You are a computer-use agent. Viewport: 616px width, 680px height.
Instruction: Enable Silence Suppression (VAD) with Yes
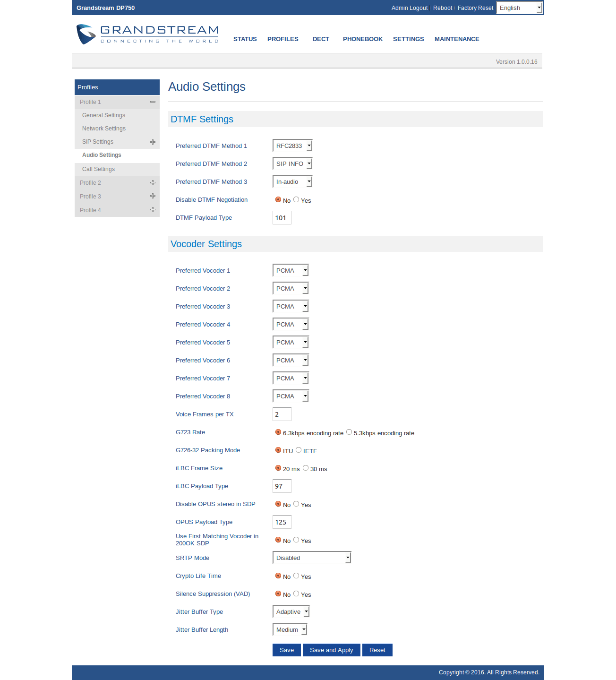[296, 594]
